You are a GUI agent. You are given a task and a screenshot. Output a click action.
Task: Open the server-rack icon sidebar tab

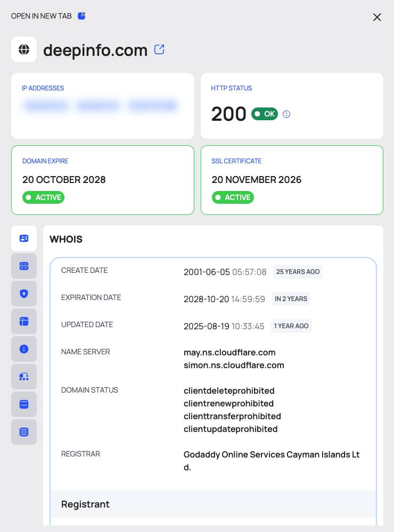(24, 266)
